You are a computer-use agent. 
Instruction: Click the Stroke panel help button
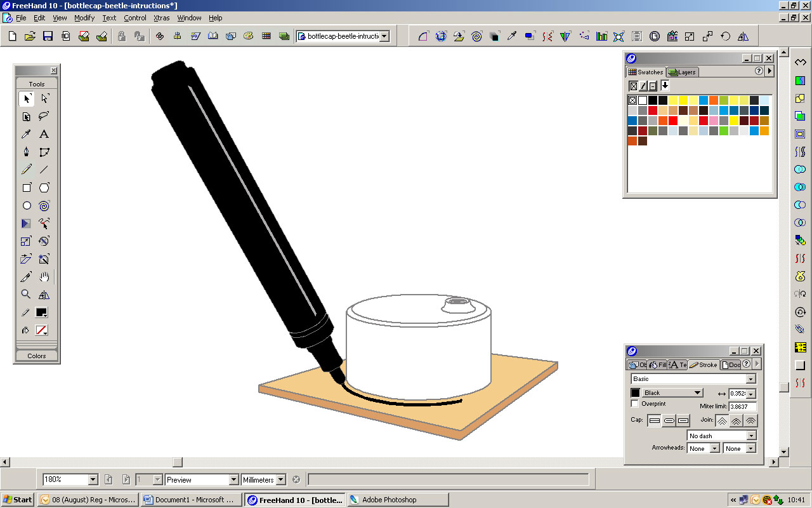click(x=747, y=364)
